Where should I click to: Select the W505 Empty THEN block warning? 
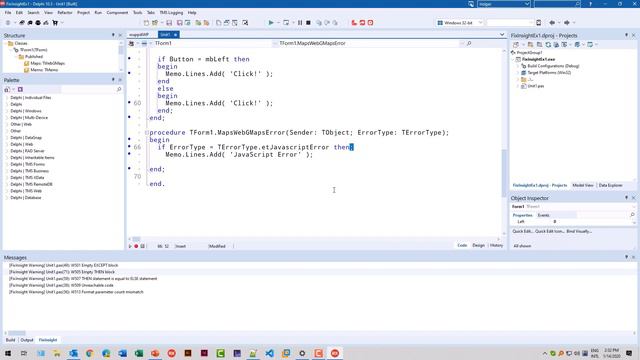[x=62, y=272]
